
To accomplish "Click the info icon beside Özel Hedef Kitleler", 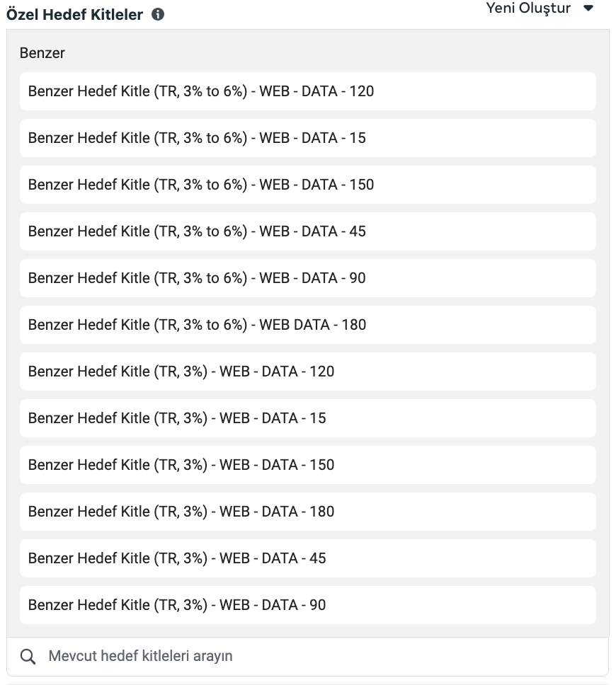I will (158, 14).
